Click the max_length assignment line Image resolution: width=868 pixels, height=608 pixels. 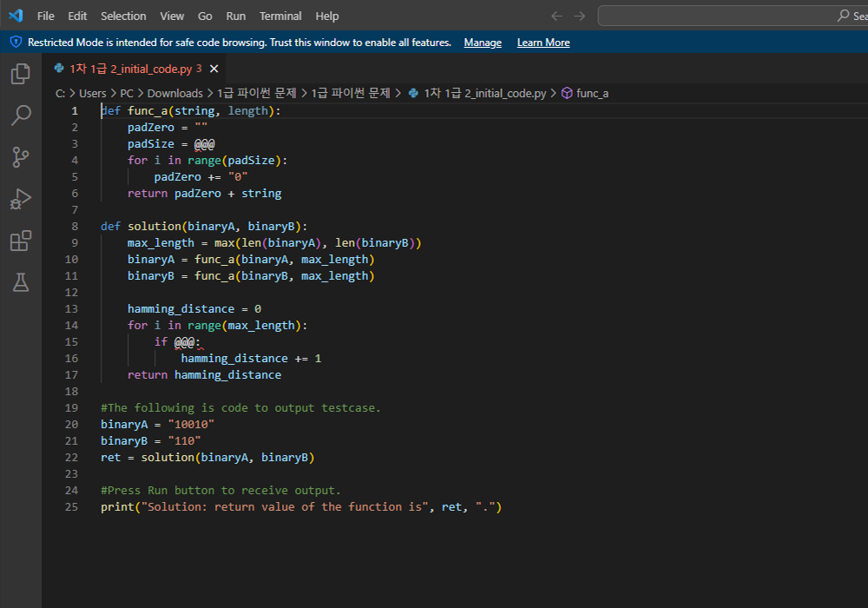[x=274, y=243]
